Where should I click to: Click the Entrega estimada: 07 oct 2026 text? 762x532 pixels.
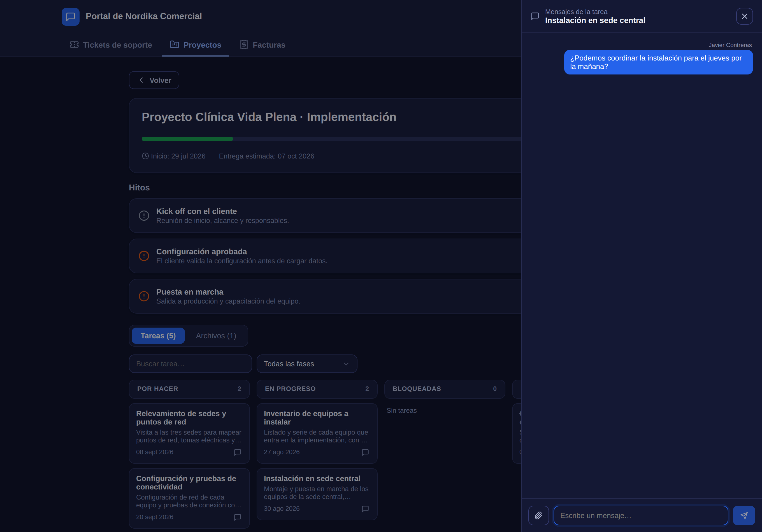click(x=266, y=156)
